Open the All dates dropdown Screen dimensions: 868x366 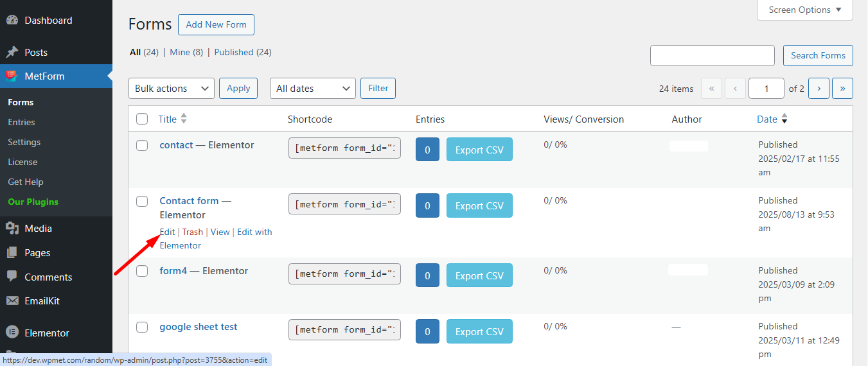click(313, 89)
